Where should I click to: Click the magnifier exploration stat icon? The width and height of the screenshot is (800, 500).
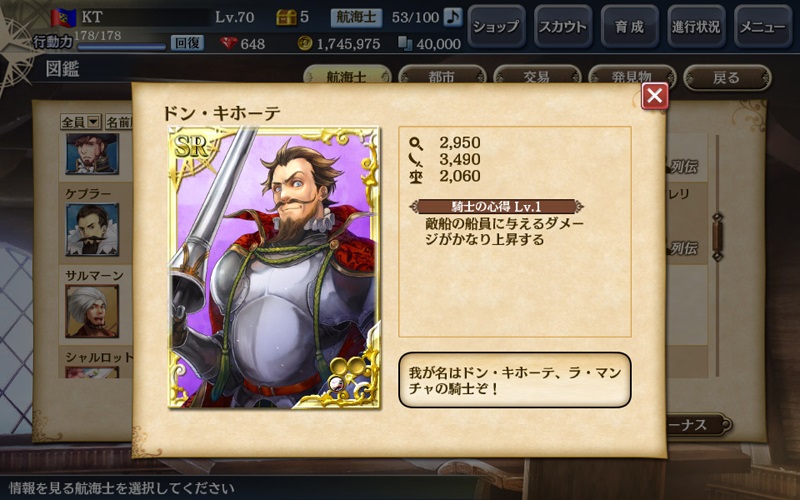point(416,143)
